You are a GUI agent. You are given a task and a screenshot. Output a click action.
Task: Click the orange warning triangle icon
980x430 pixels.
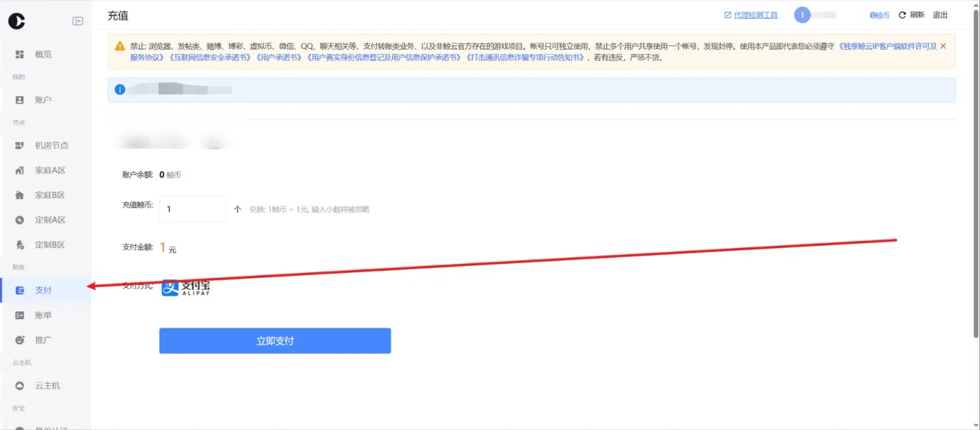tap(120, 46)
